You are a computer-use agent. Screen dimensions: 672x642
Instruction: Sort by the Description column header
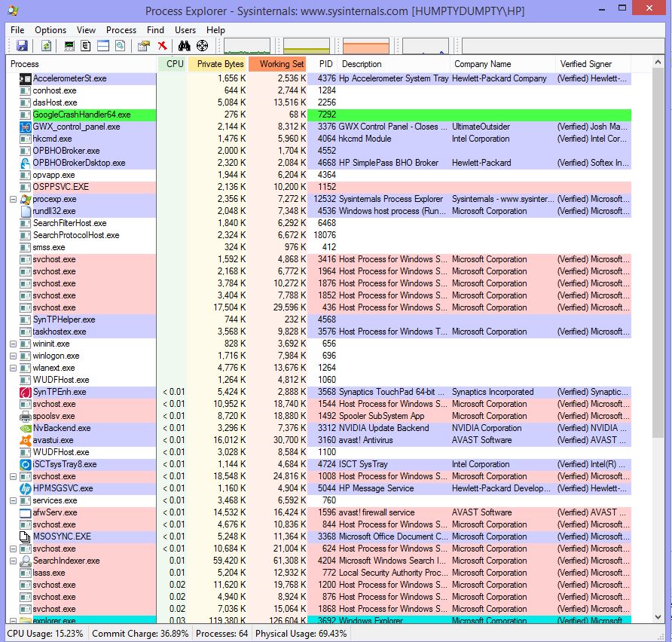coord(394,64)
